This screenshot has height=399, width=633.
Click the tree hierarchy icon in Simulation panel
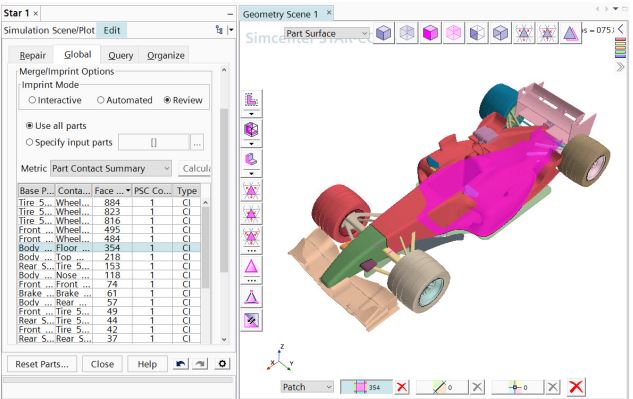click(219, 30)
